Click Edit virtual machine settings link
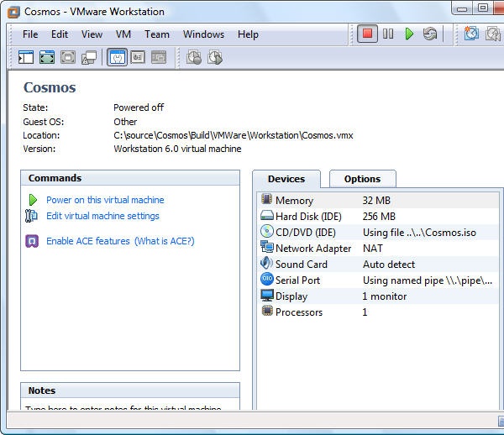The width and height of the screenshot is (504, 435). tap(102, 216)
